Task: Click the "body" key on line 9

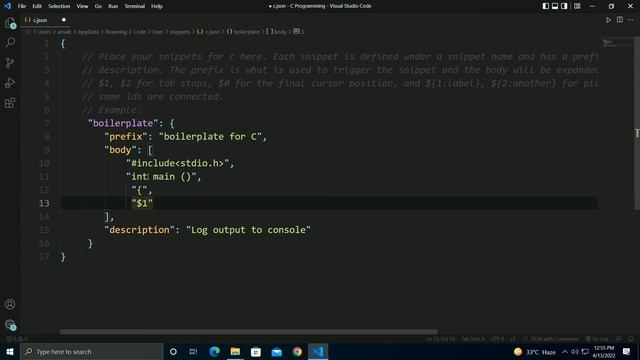Action: pos(120,150)
